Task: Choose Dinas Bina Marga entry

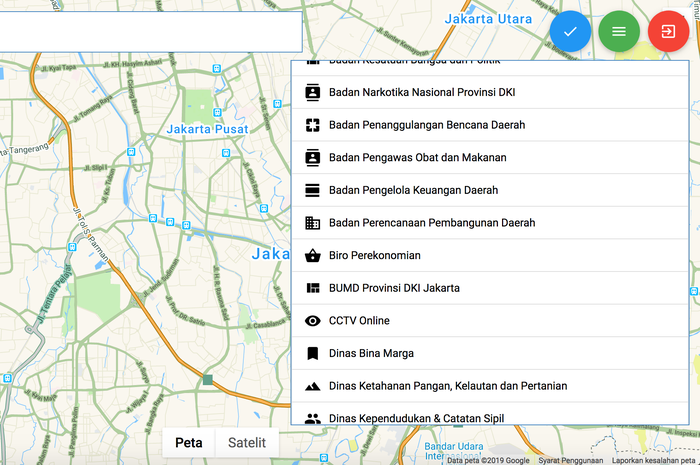Action: (490, 353)
